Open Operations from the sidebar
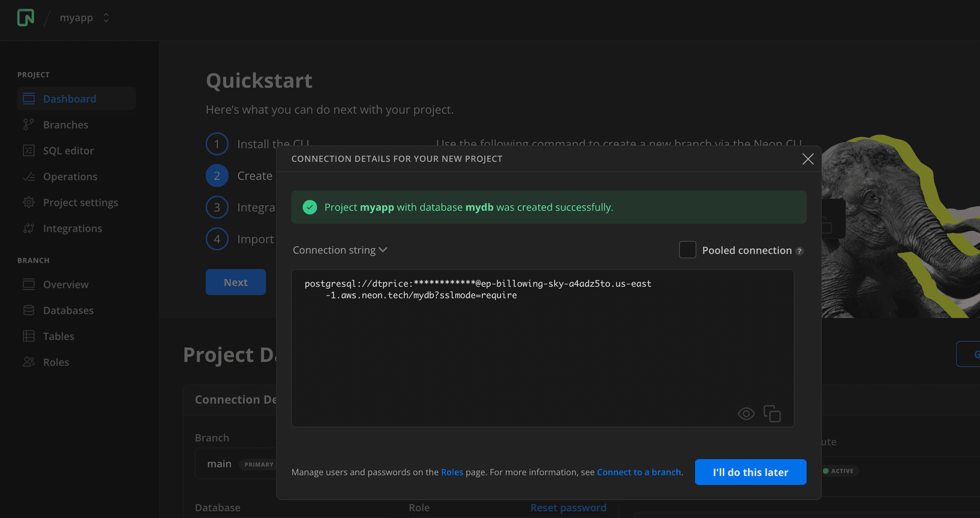 pos(70,176)
